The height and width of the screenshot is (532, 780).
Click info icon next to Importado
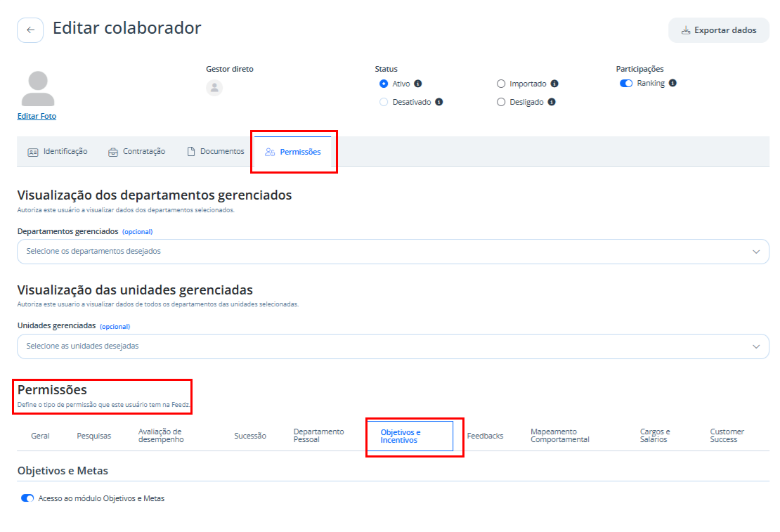pyautogui.click(x=554, y=84)
